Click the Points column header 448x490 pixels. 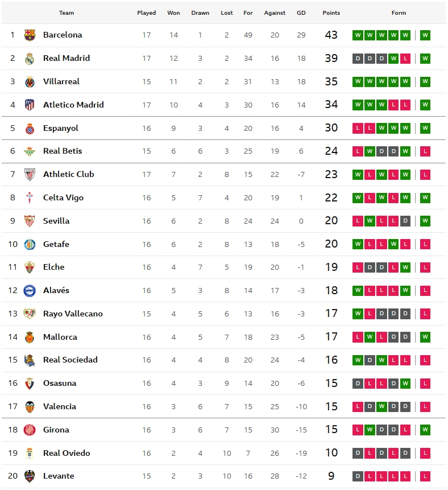[x=331, y=13]
